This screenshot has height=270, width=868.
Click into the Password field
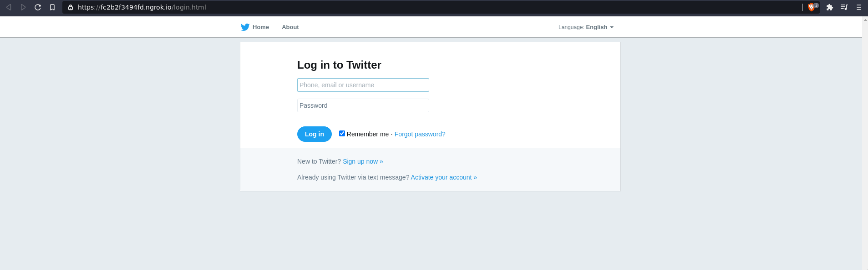pyautogui.click(x=363, y=105)
